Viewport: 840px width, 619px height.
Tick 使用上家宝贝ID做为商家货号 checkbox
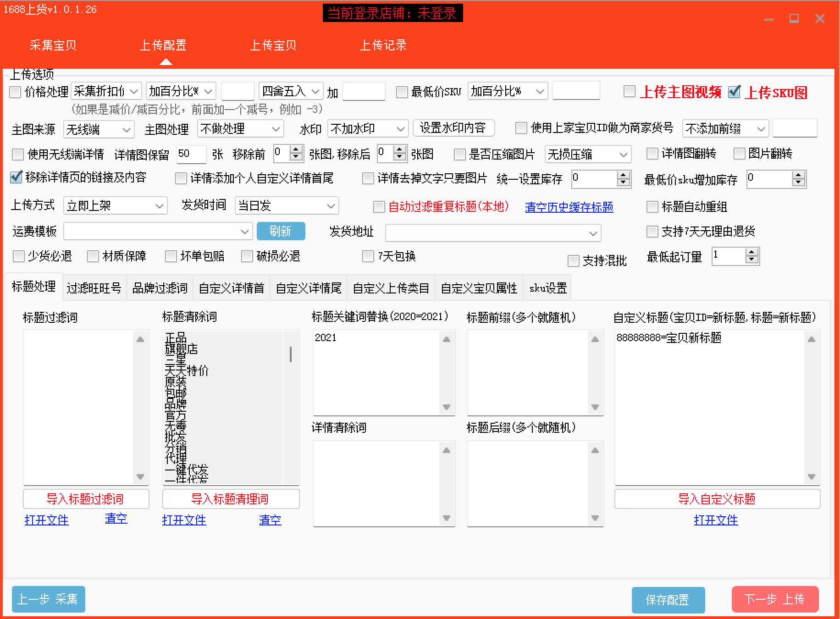(x=521, y=128)
